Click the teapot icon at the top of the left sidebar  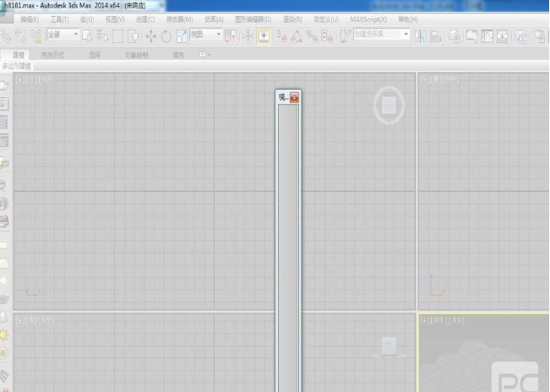pyautogui.click(x=4, y=85)
